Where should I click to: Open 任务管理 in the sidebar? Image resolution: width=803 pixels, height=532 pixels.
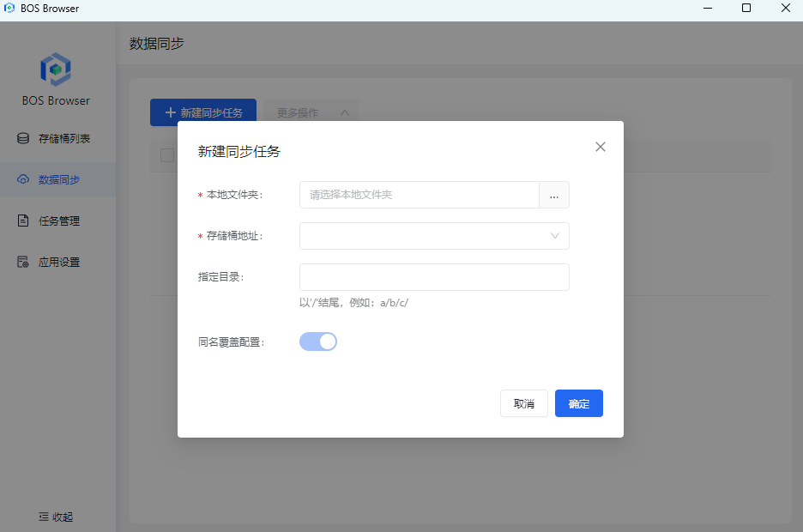click(58, 221)
